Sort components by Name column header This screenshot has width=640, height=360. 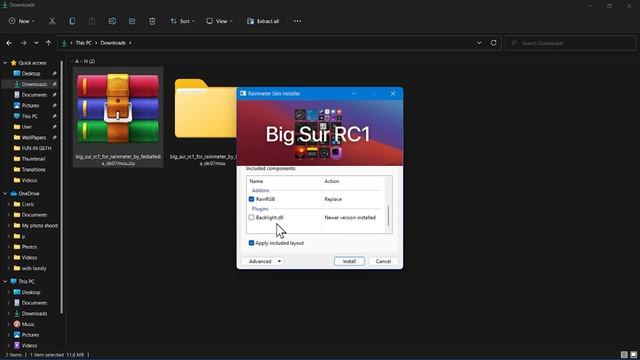pyautogui.click(x=256, y=181)
